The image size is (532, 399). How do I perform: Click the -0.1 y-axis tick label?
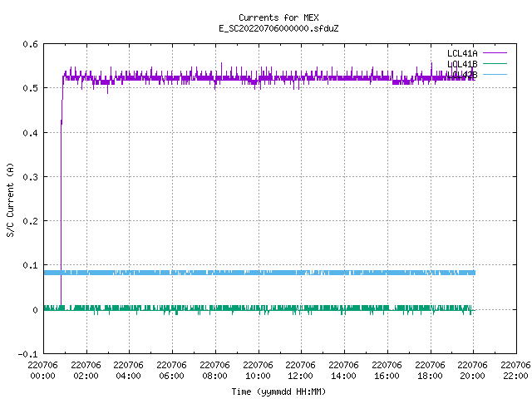click(x=27, y=354)
